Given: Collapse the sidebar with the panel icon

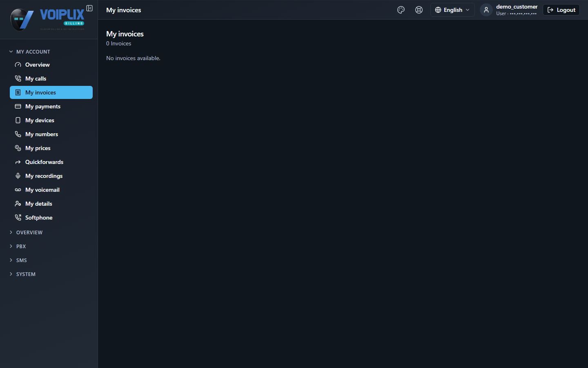Looking at the screenshot, I should click(x=89, y=8).
